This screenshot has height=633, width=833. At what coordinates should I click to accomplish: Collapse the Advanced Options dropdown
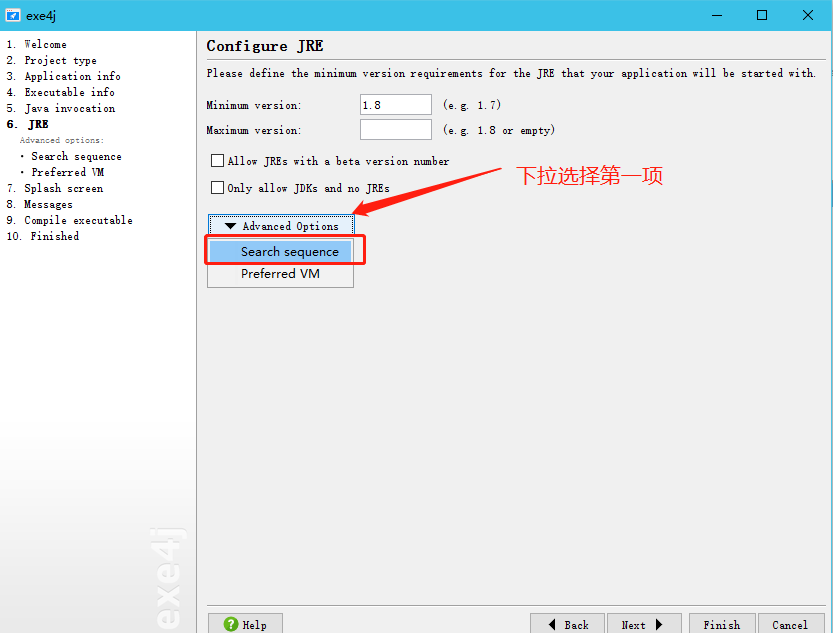[281, 226]
